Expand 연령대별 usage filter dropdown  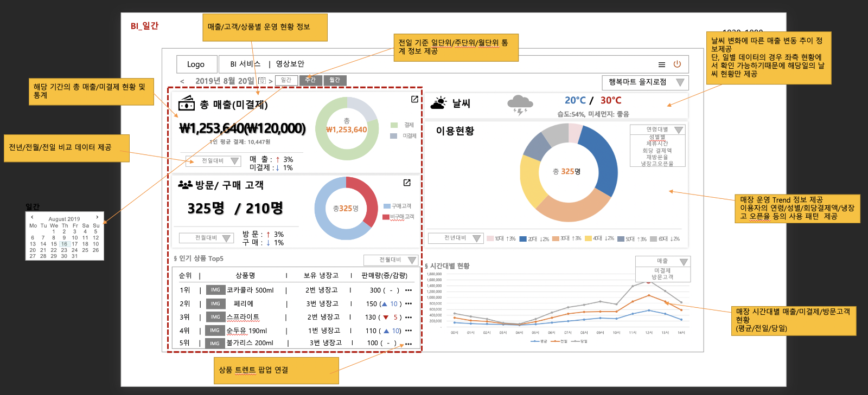658,130
